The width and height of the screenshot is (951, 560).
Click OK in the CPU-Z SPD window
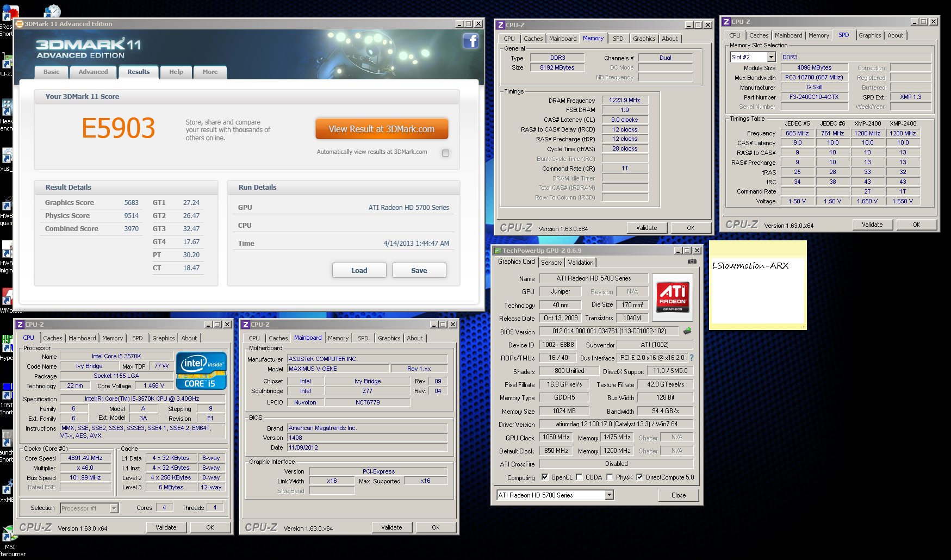916,225
